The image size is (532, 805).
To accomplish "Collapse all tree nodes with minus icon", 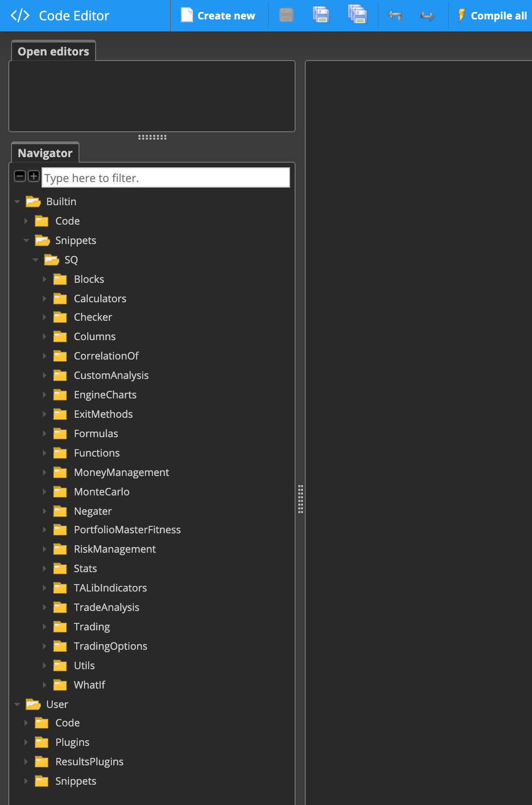I will pos(20,176).
